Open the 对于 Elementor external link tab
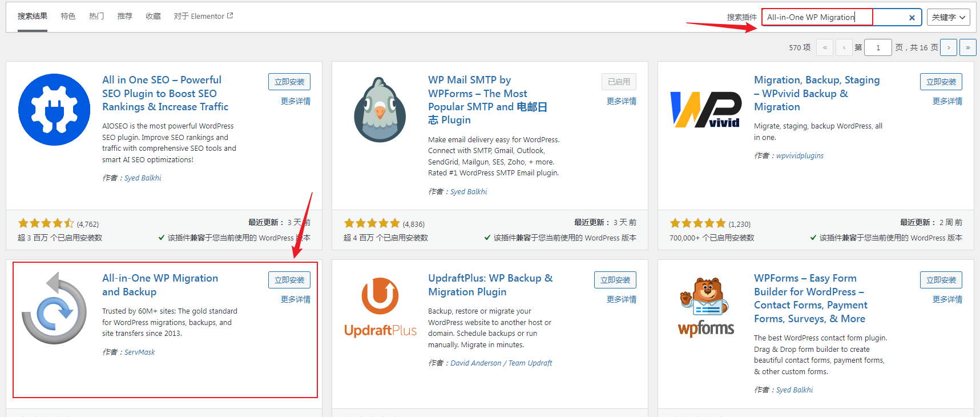Screen dimensions: 980x417 point(203,16)
